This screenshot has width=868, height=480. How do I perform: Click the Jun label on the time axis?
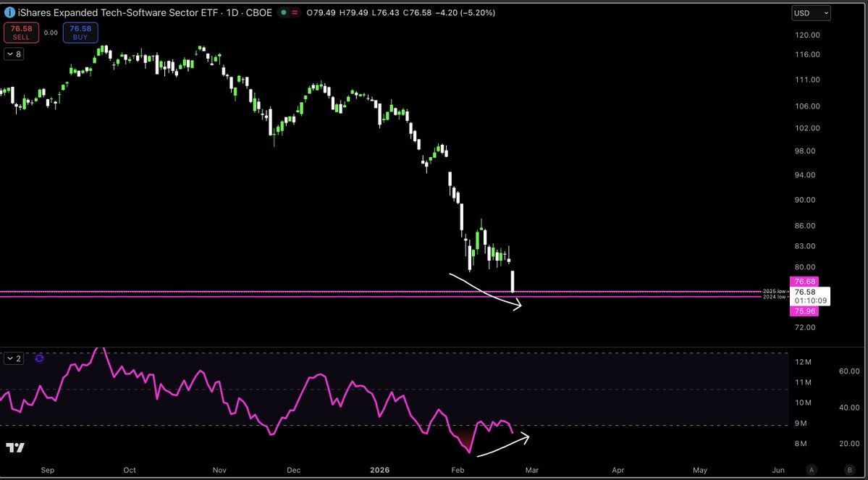pyautogui.click(x=778, y=470)
